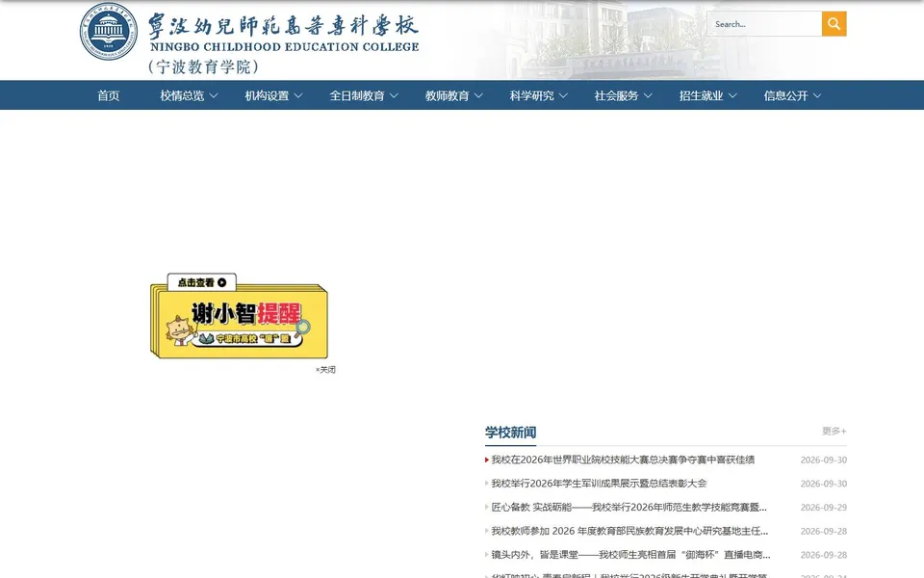924x578 pixels.
Task: Open news about 学生军训成果展示暨总结表彰大会
Action: coord(599,483)
